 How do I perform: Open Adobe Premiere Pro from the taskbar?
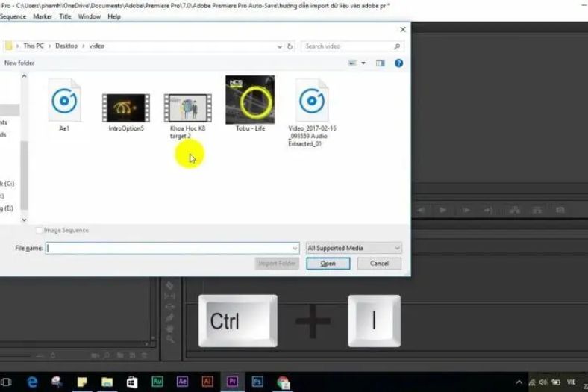[232, 382]
